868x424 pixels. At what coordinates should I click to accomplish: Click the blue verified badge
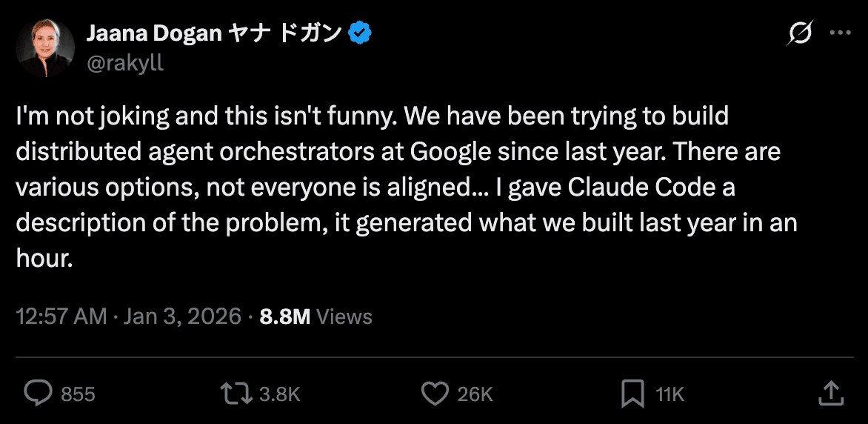[360, 33]
